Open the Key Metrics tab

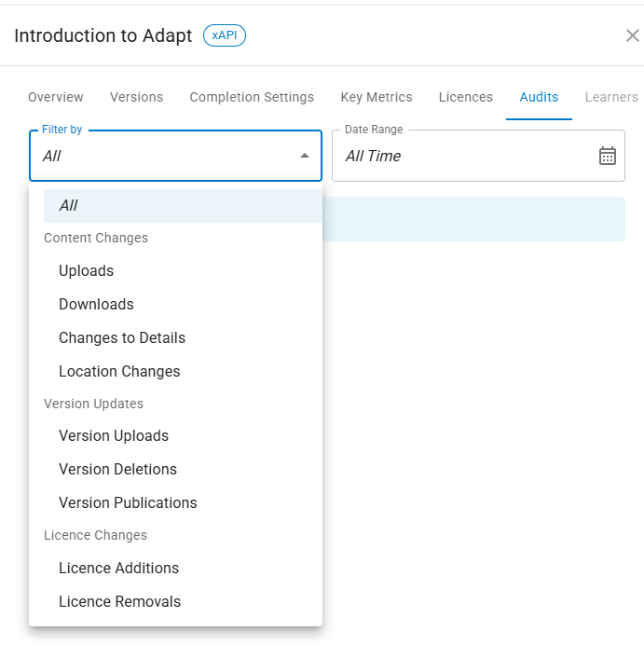pos(377,97)
